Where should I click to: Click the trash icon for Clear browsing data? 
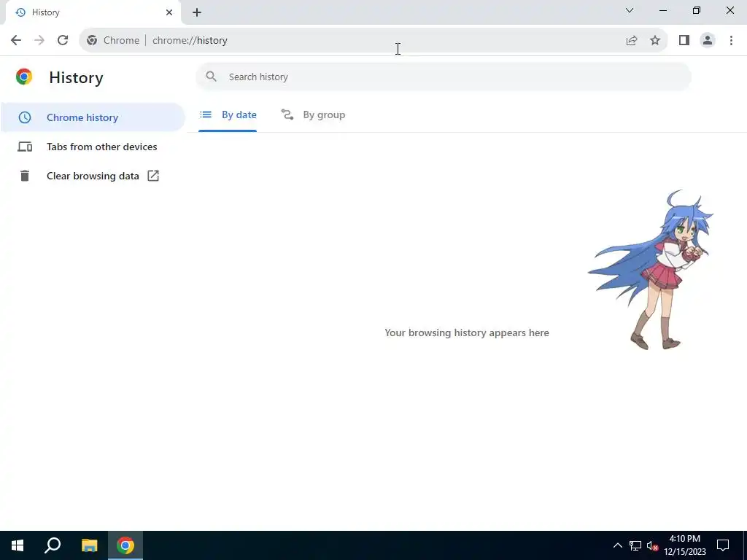tap(25, 176)
